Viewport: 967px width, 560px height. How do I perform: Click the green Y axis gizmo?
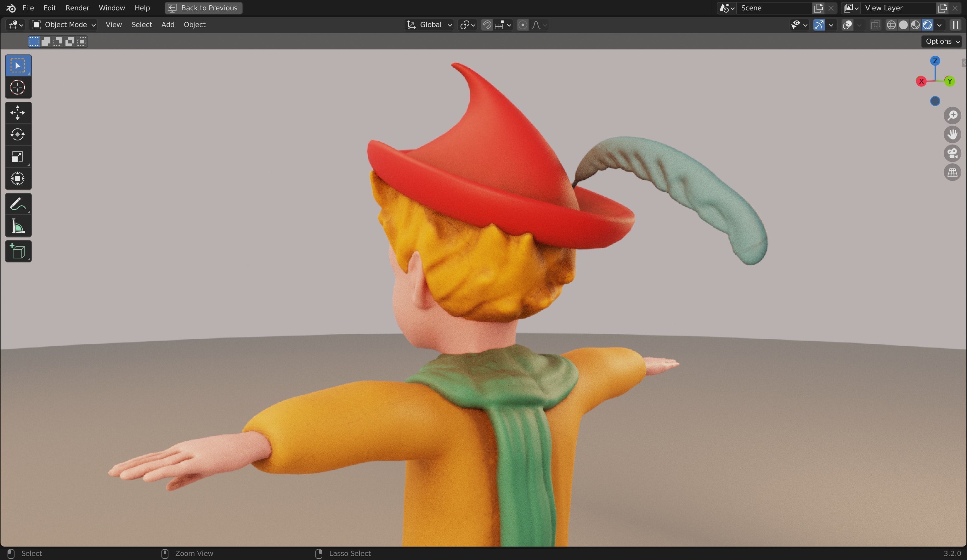pos(949,81)
